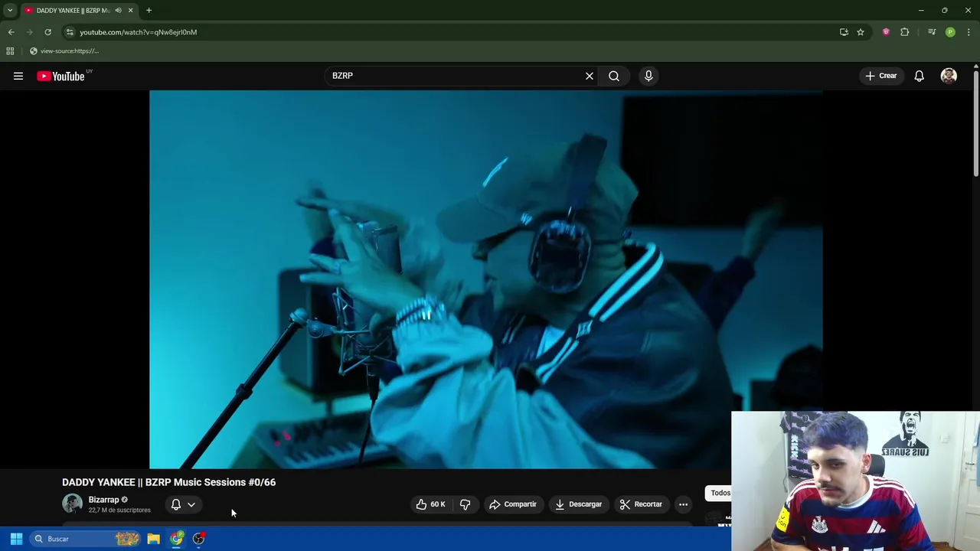980x551 pixels.
Task: Open the Bizarrap channel name link
Action: pos(103,500)
